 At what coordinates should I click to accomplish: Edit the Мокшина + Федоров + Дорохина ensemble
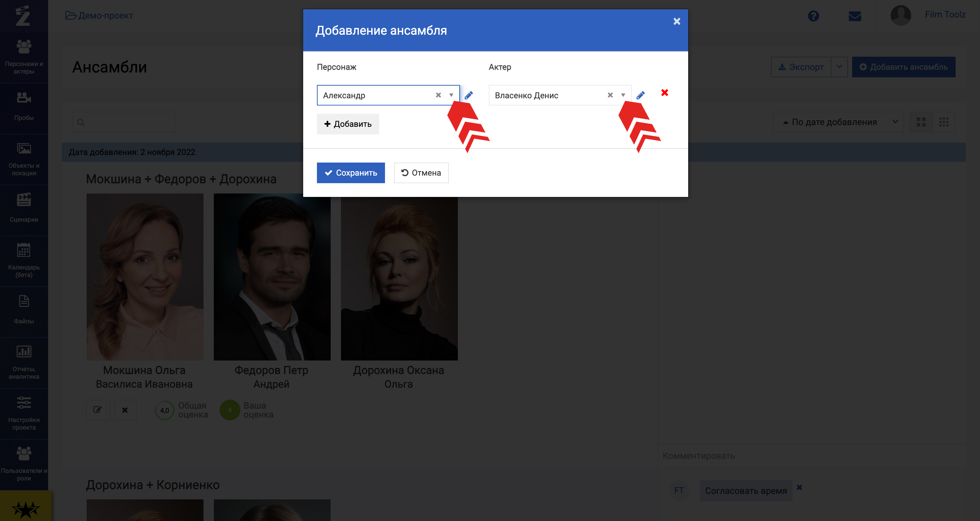98,410
